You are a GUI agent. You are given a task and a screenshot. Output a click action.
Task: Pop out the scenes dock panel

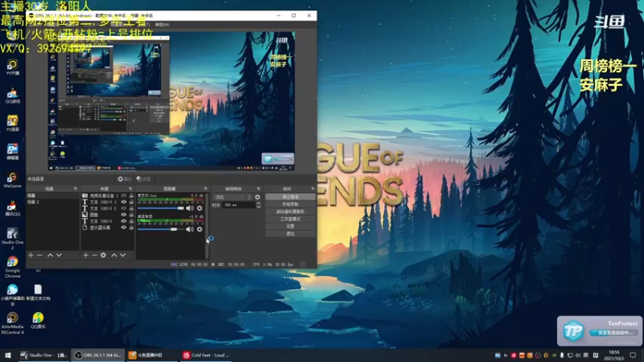(x=75, y=188)
